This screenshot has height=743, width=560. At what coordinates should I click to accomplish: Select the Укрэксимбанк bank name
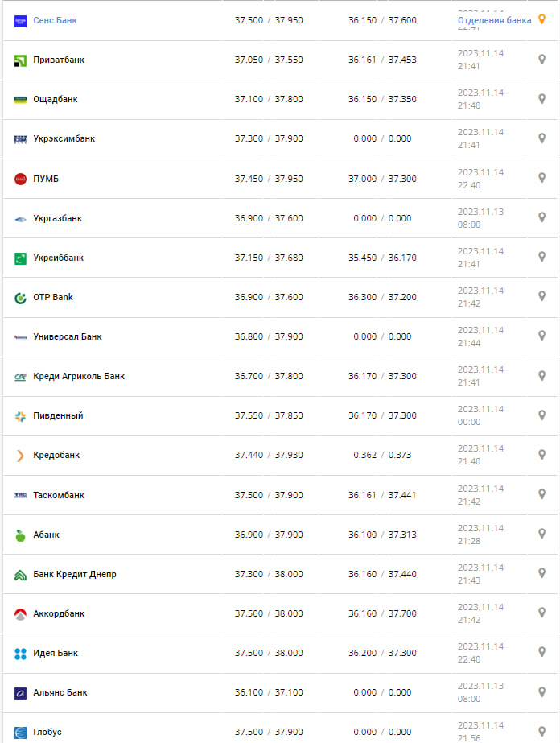[64, 138]
